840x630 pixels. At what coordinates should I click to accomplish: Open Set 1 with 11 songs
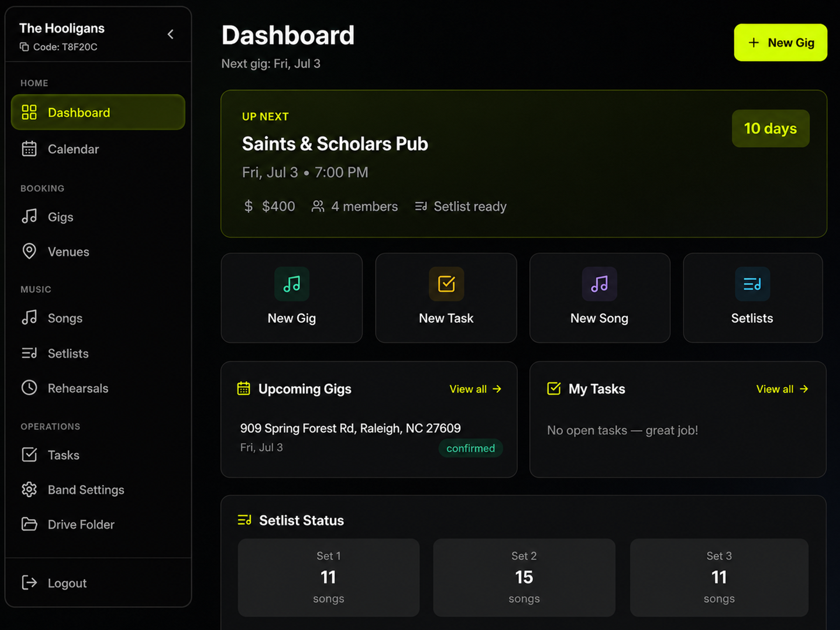pos(328,577)
